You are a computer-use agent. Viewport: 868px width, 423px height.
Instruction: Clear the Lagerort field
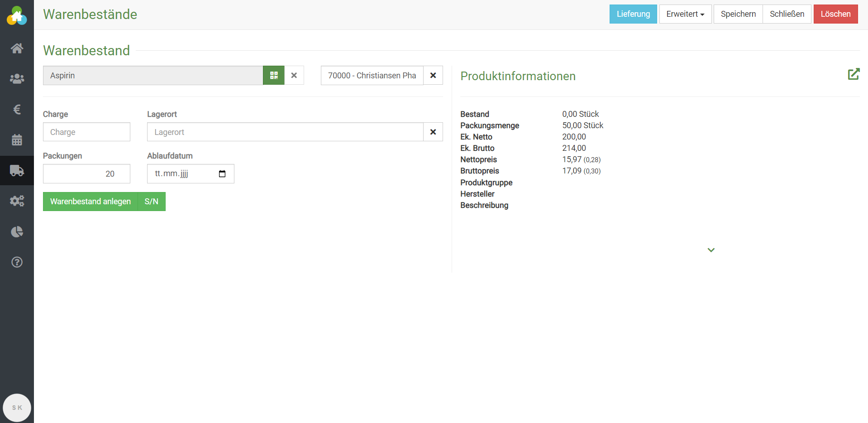tap(433, 132)
